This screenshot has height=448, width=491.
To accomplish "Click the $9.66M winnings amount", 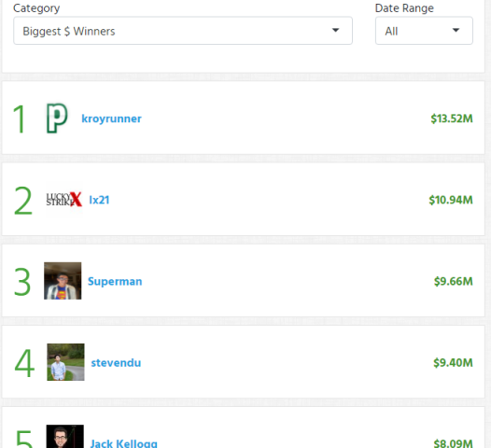I will click(x=454, y=281).
